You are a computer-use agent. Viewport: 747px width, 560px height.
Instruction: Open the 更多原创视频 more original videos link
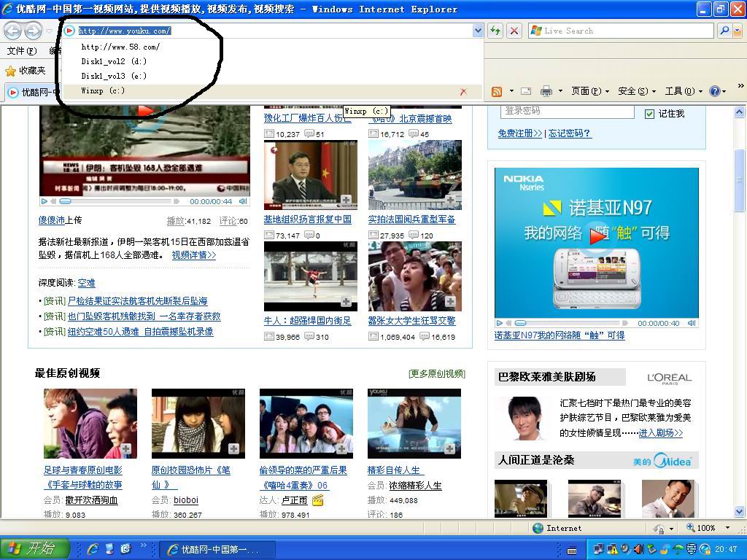coord(437,374)
